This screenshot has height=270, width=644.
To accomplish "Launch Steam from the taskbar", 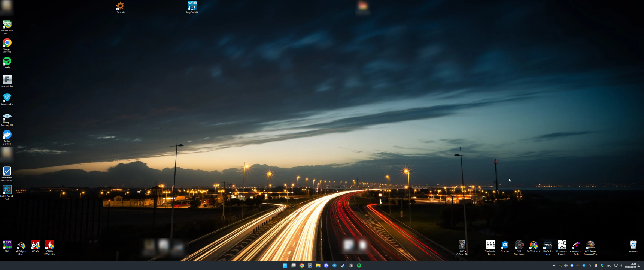I will point(343,265).
